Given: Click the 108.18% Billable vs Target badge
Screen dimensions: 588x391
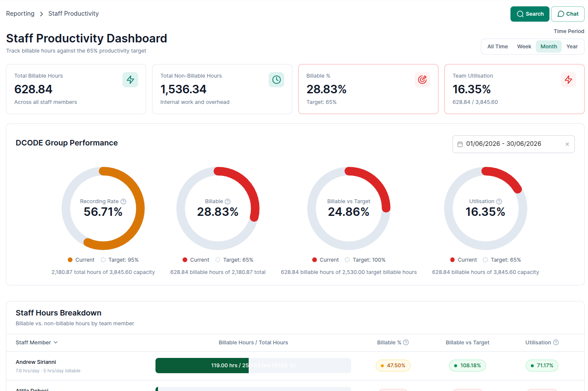Looking at the screenshot, I should (467, 366).
